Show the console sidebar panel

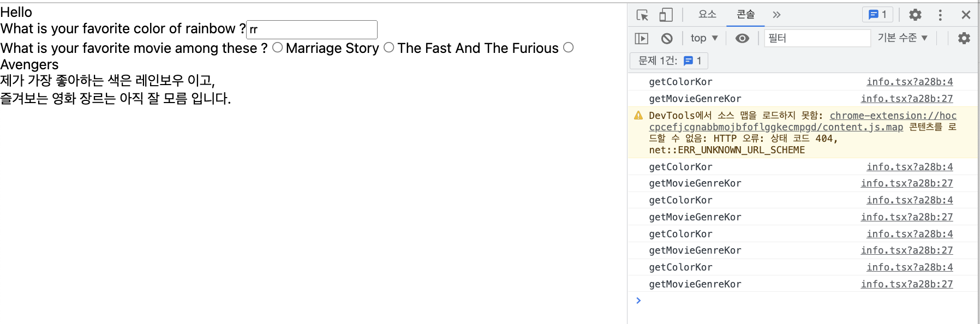click(642, 38)
